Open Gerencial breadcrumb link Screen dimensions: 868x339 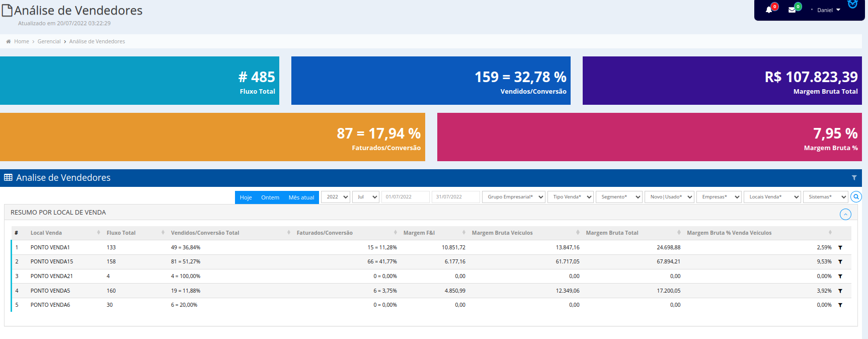click(49, 41)
